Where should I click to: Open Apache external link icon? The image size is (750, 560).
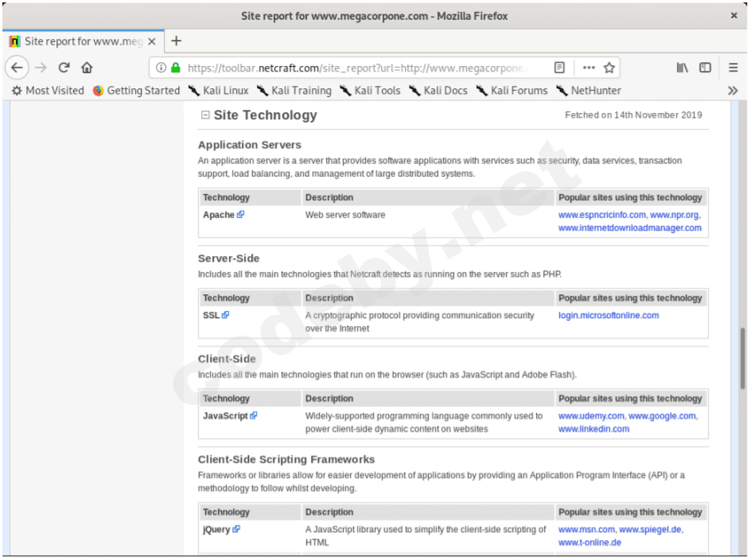tap(241, 214)
